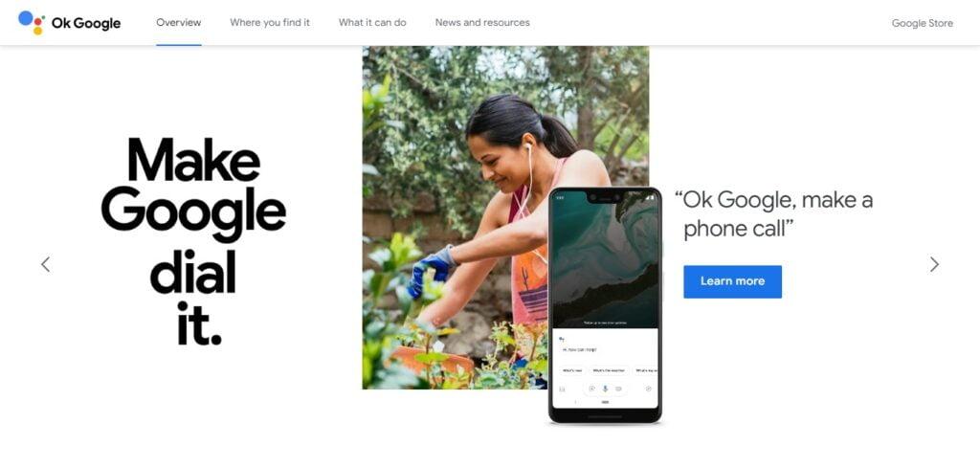Tap the first "What's new" chip on phone
Viewport: 980px width, 467px height.
572,370
